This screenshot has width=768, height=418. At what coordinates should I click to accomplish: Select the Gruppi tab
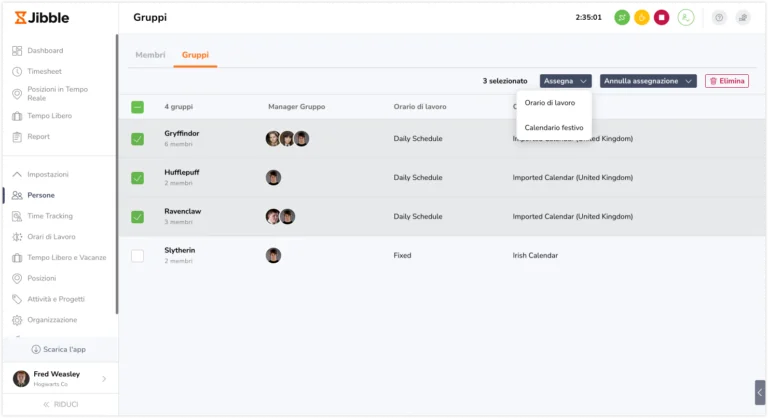coord(195,55)
